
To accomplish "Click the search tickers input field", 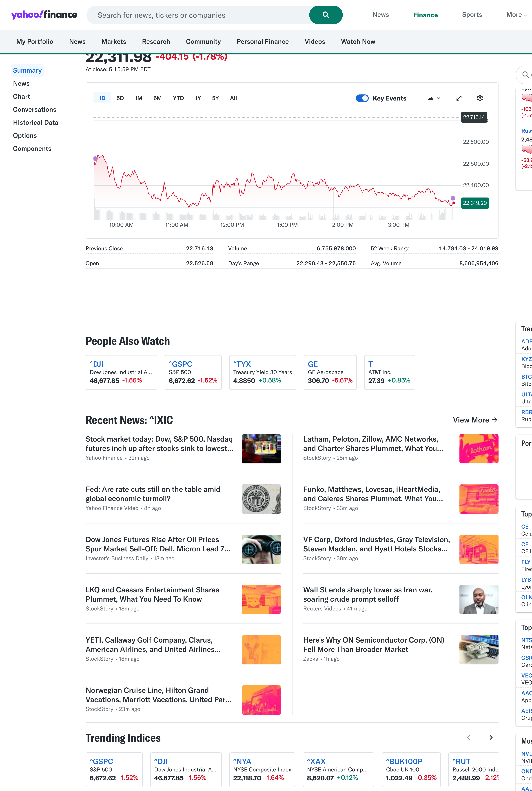I will coord(197,15).
